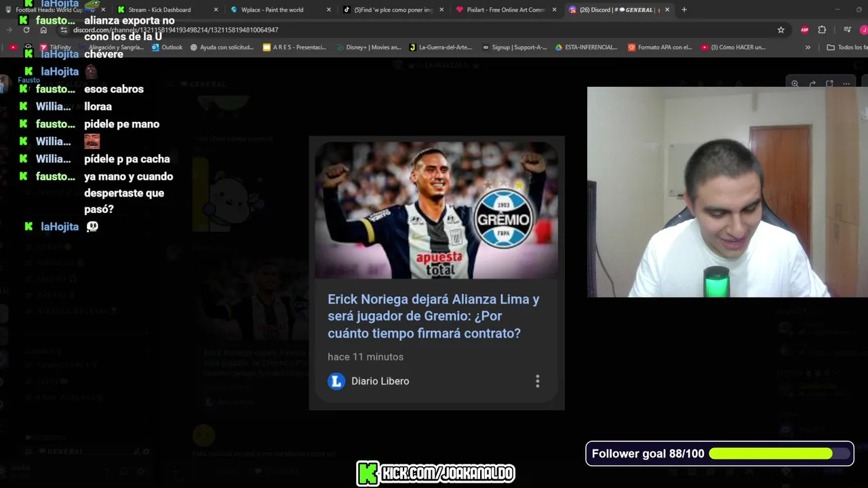
Task: Open the Erick Noriega news headline
Action: [433, 317]
